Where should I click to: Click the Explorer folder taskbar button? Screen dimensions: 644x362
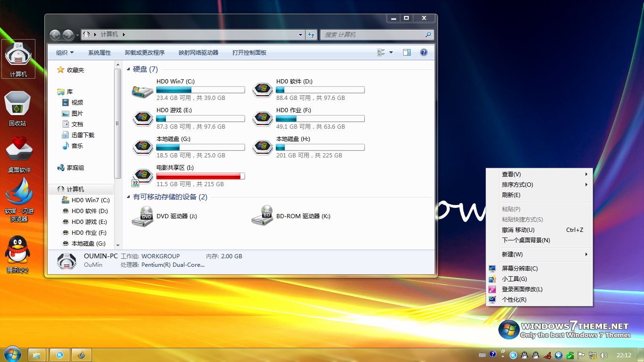click(37, 355)
